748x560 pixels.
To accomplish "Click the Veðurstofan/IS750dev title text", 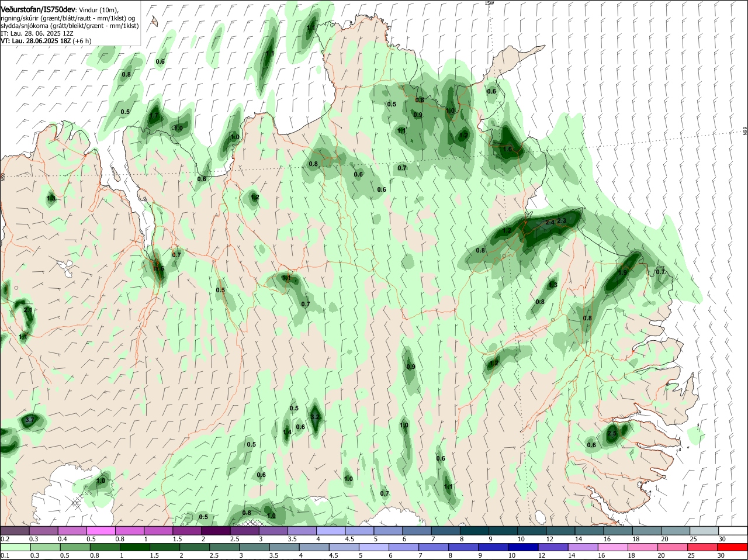I will [x=38, y=10].
